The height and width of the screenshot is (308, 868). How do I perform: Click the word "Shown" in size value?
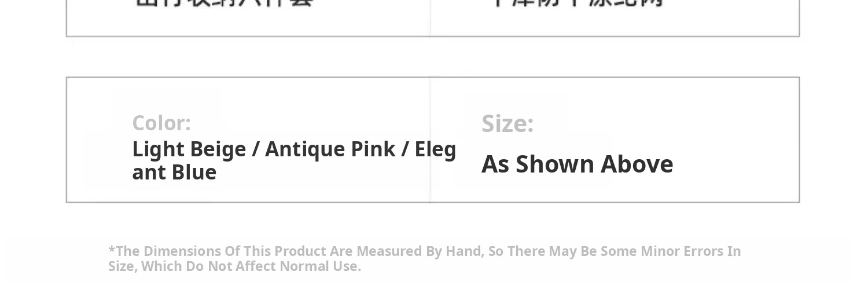tap(555, 164)
